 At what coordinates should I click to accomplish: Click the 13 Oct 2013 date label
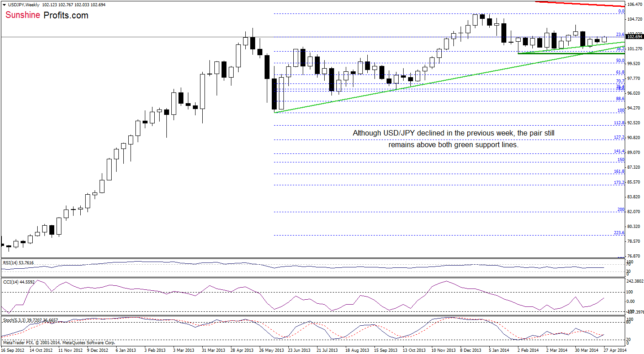pyautogui.click(x=413, y=349)
